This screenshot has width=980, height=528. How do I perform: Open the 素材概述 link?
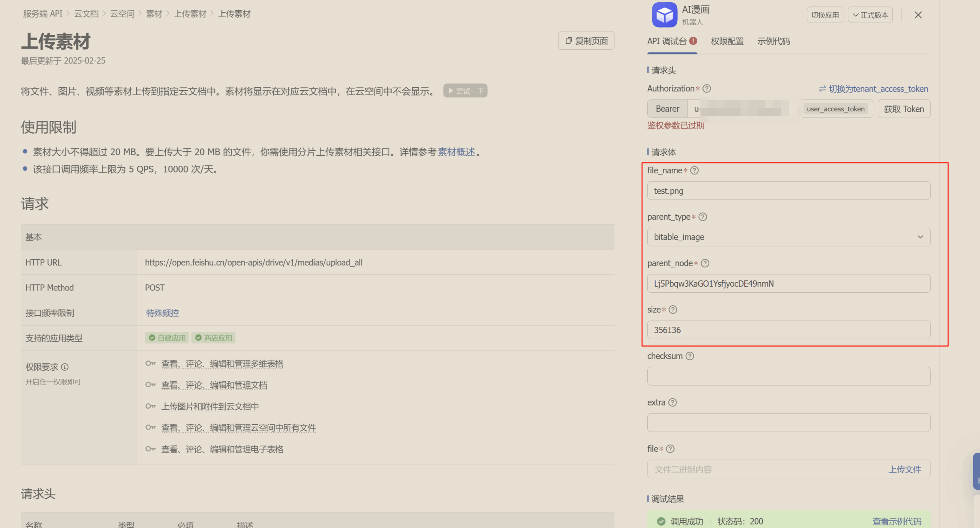coord(456,152)
